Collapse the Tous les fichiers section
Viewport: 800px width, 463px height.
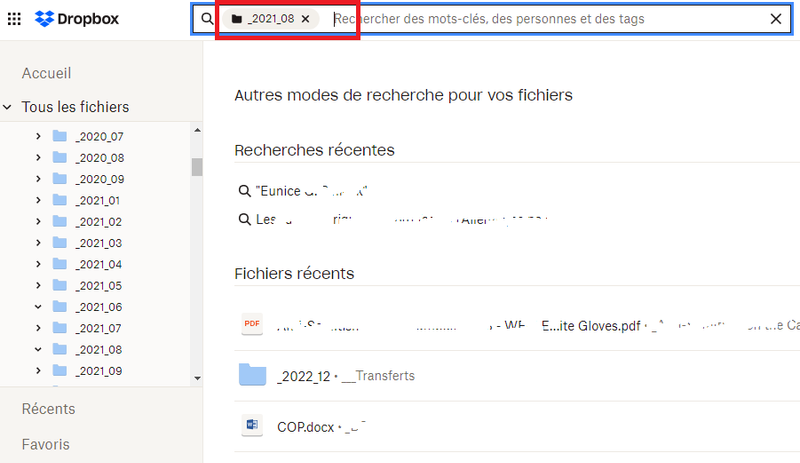(7, 107)
